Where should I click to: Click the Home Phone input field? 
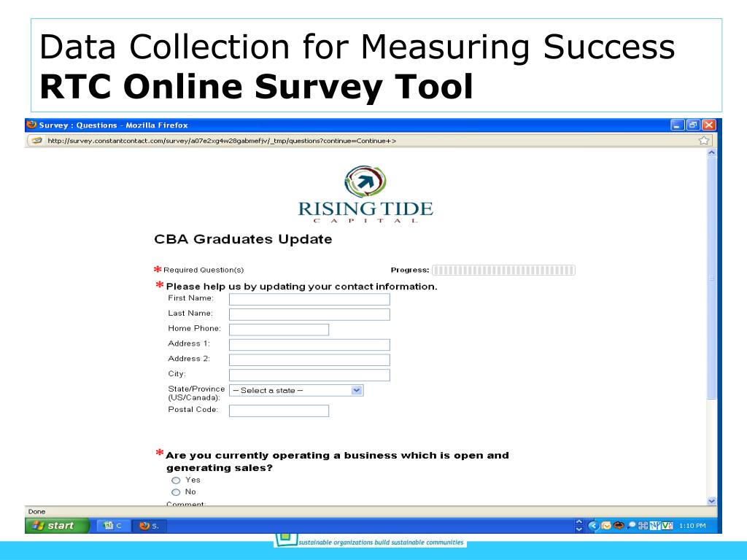[279, 330]
